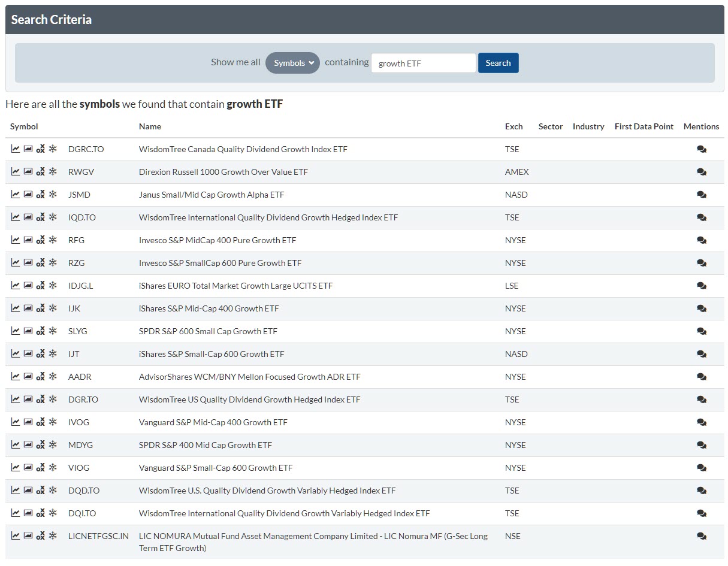Click the name Janus Small/Mid Cap Growth Alpha ETF

click(212, 195)
